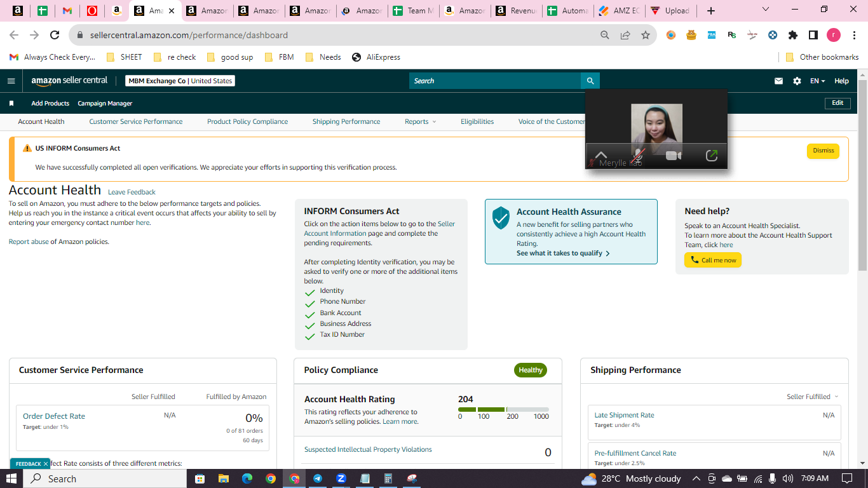
Task: Click the browser address bar URL
Action: pyautogui.click(x=189, y=35)
